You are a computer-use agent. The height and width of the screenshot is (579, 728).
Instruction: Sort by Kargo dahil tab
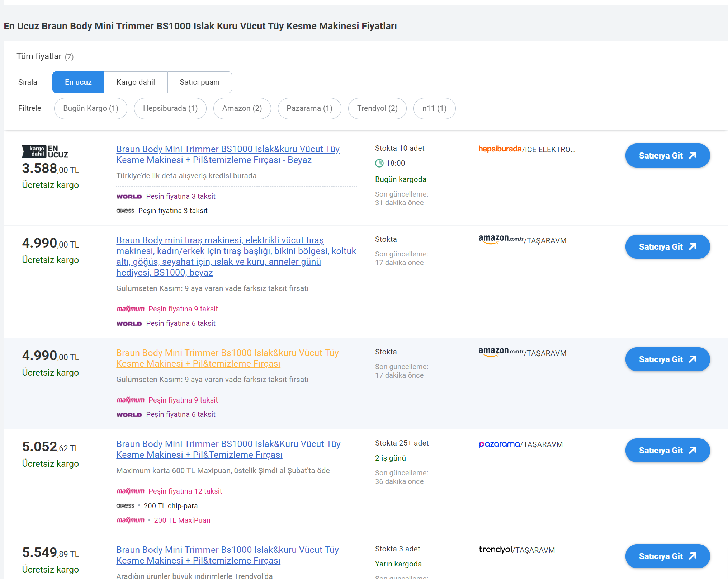click(x=136, y=82)
